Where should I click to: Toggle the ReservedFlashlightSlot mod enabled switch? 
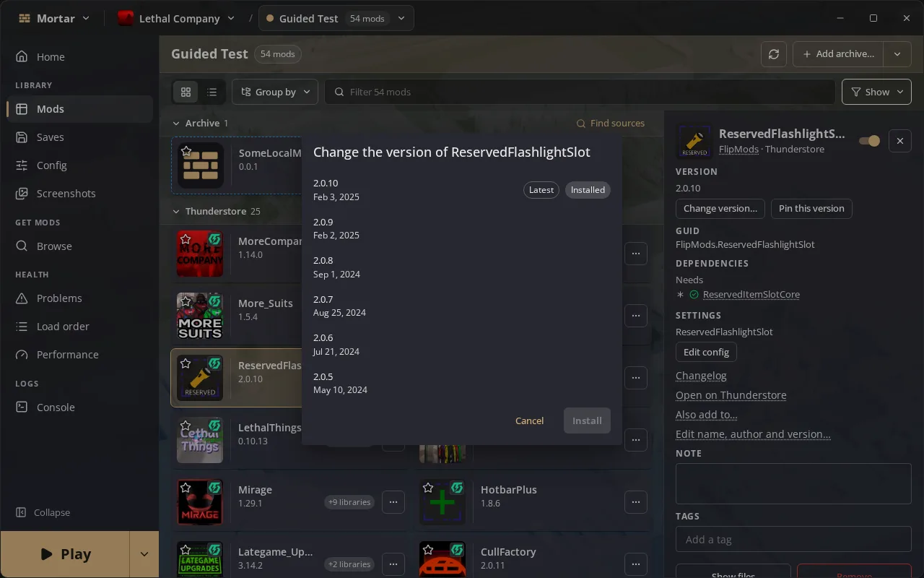pos(869,141)
